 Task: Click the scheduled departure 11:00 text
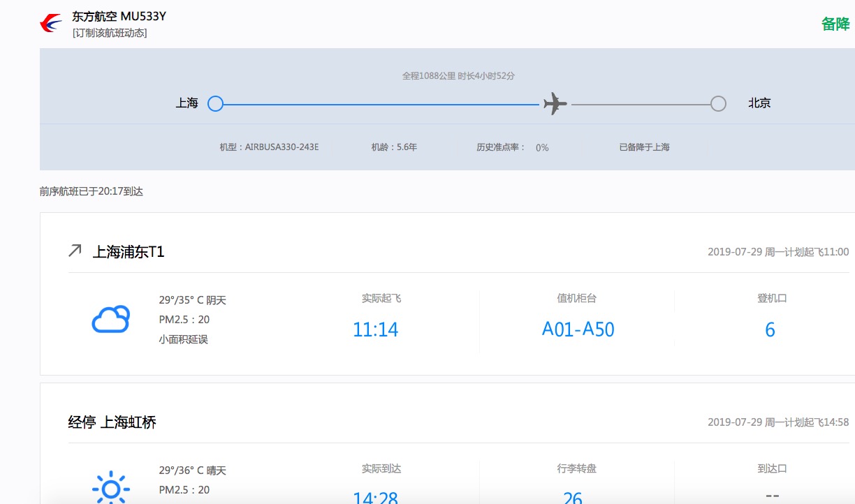(778, 252)
